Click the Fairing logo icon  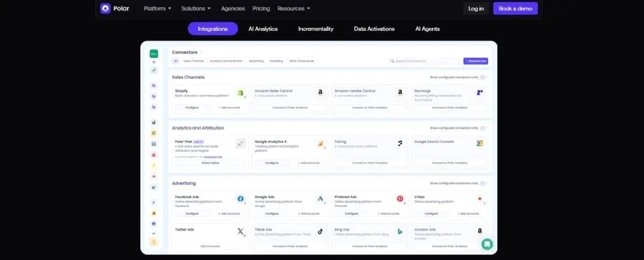[x=400, y=143]
